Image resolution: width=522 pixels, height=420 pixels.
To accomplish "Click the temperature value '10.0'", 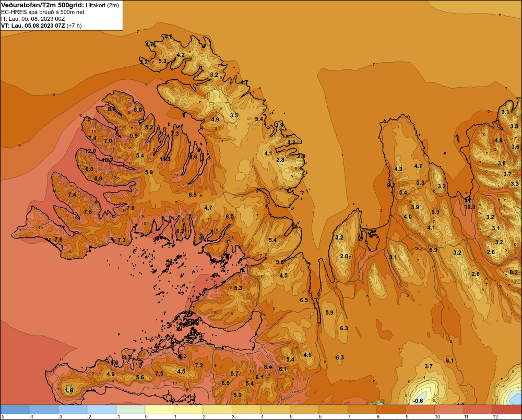I will tap(470, 206).
